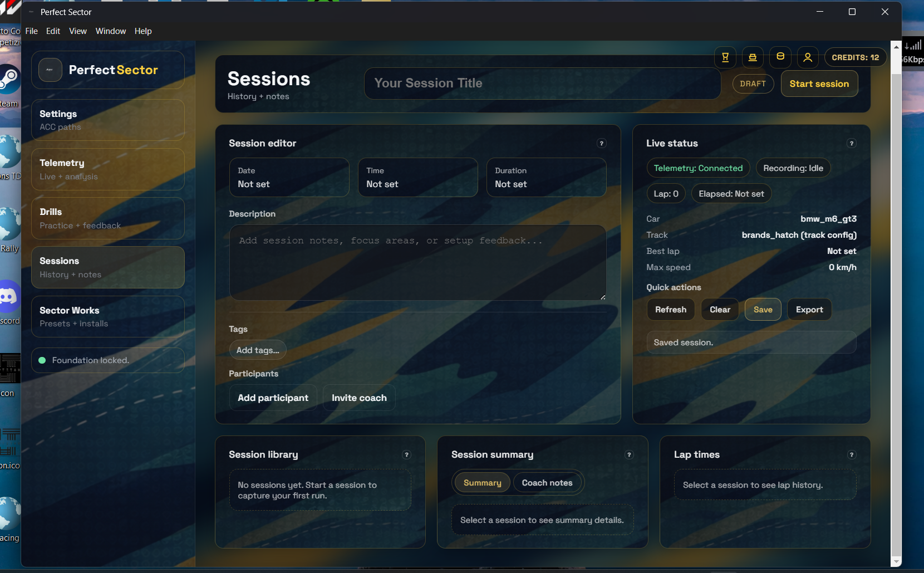
Task: Click the Your Session Title field
Action: pyautogui.click(x=543, y=84)
